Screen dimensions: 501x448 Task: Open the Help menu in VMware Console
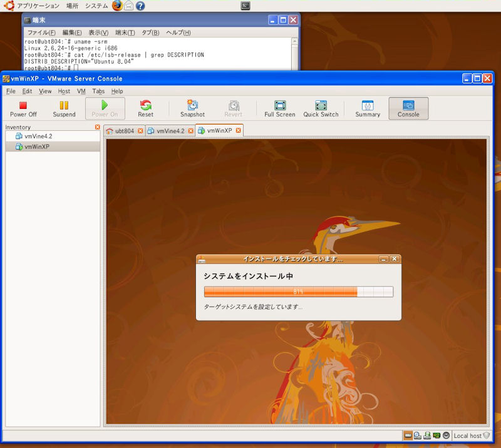pos(117,91)
